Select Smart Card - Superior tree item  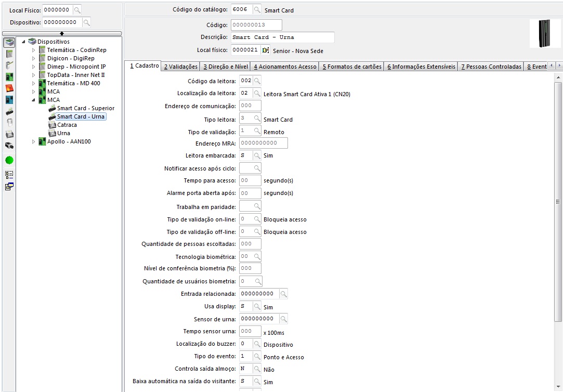85,108
